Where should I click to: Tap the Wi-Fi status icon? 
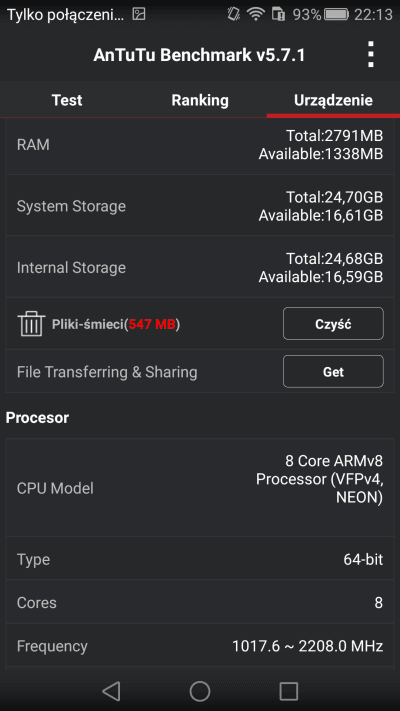(256, 15)
